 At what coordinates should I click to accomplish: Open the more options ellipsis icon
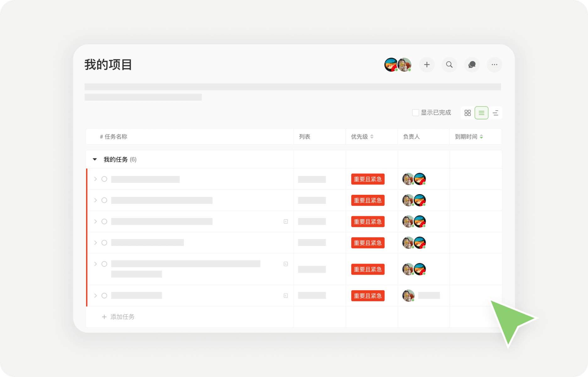494,65
